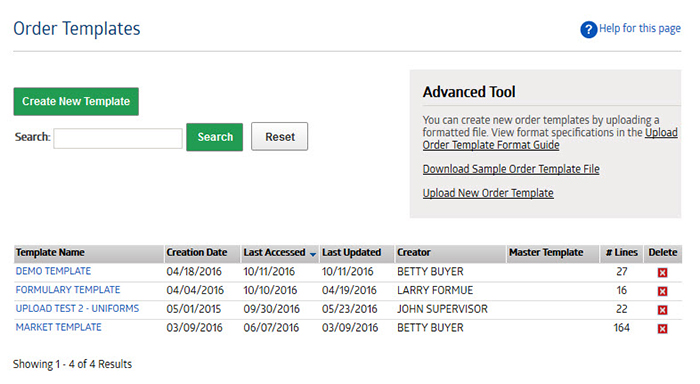Focus the Search text field

(118, 138)
